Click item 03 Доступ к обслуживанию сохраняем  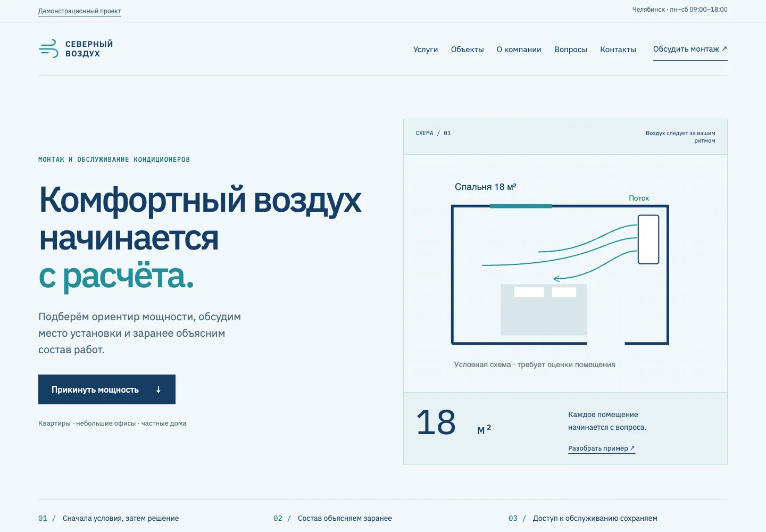coord(583,518)
